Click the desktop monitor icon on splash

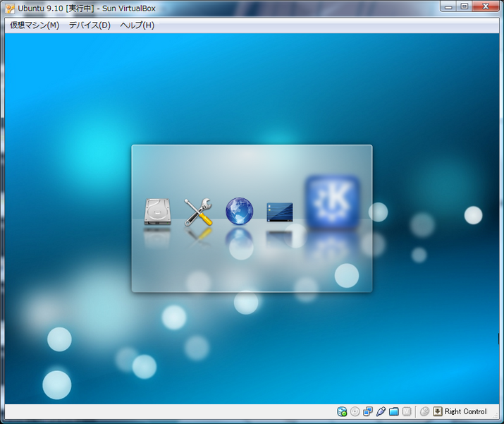point(280,212)
